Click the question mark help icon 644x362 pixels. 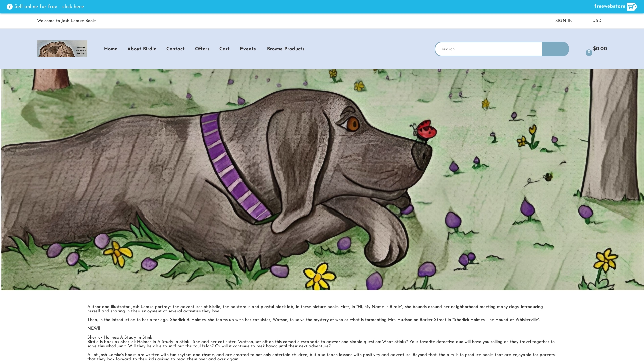point(10,7)
